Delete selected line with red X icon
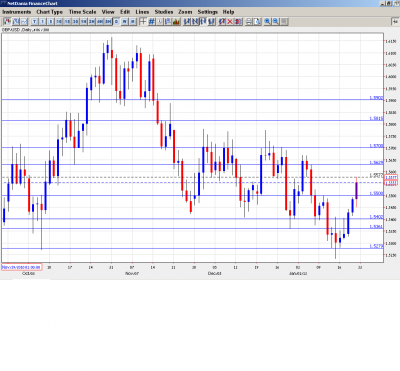400x371 pixels. click(230, 22)
